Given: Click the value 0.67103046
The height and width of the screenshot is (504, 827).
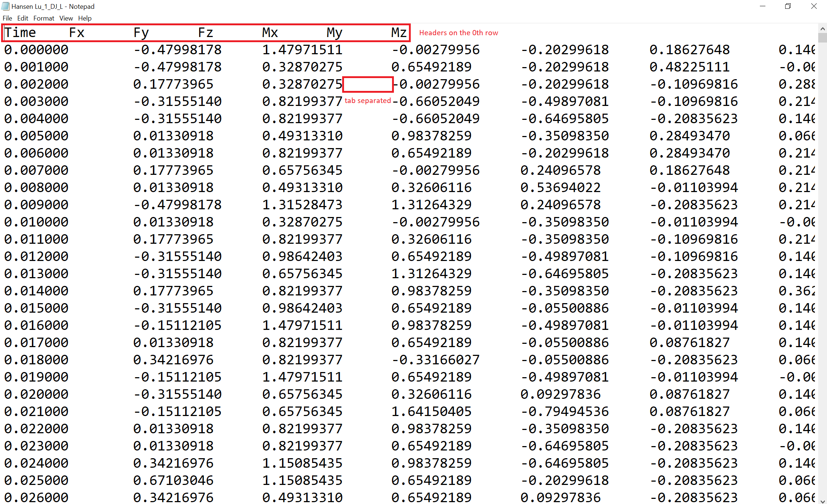Looking at the screenshot, I should point(173,481).
